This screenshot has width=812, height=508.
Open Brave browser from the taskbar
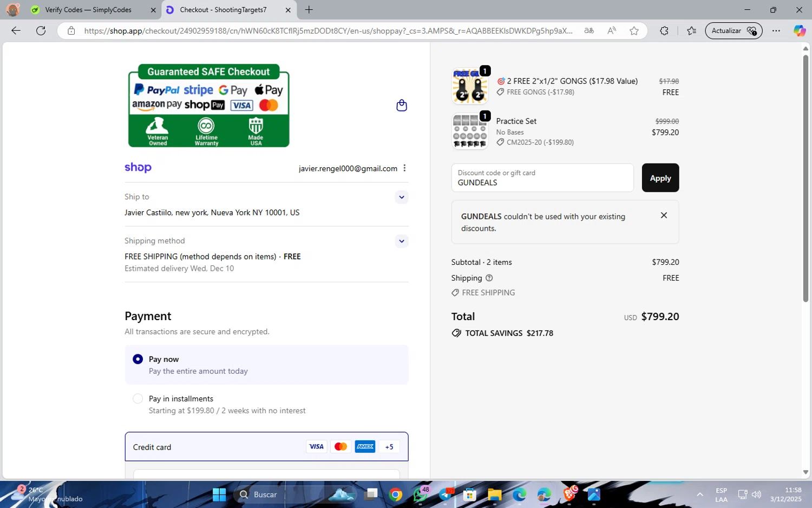[x=570, y=494]
